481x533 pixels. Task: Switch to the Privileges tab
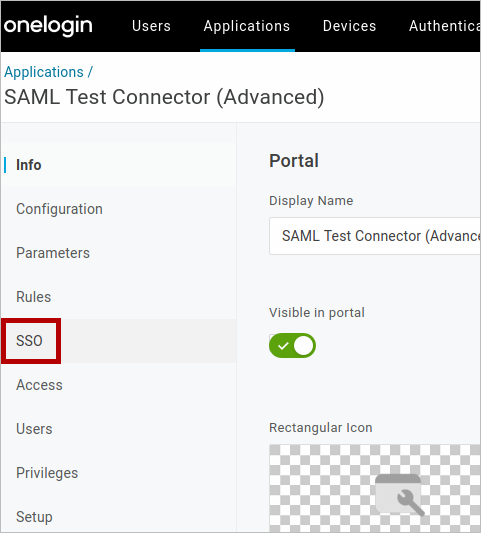pyautogui.click(x=47, y=473)
